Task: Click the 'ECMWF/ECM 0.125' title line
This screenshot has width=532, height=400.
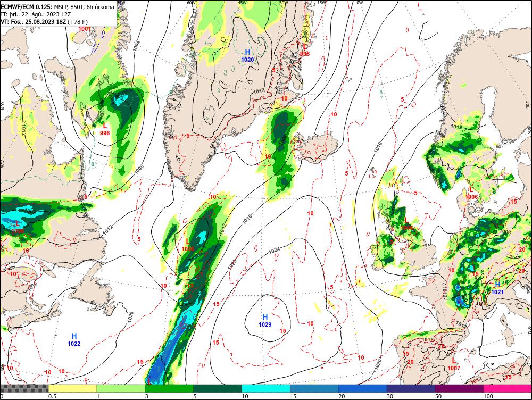Action: coord(57,7)
